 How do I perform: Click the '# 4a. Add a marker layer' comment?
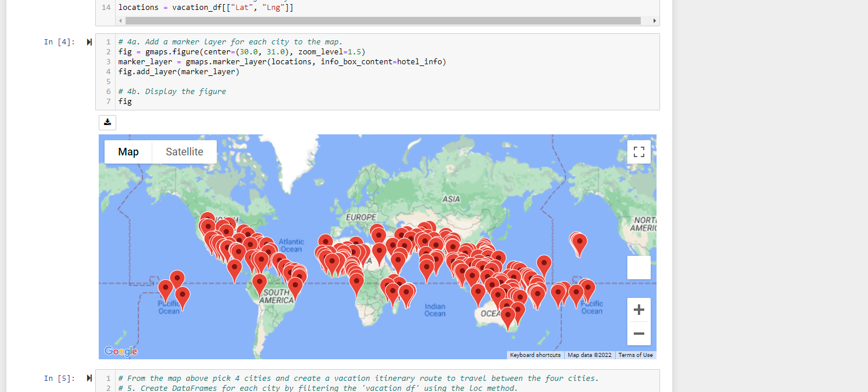click(x=230, y=42)
